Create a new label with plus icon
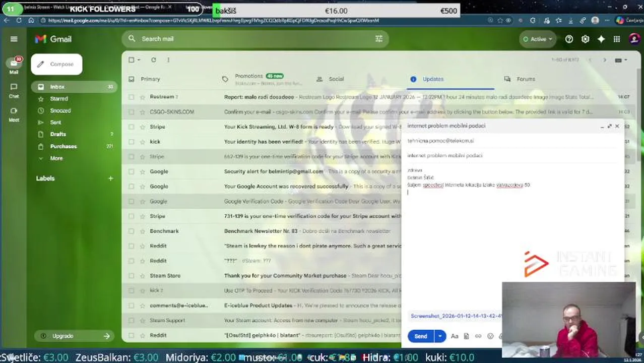 (x=110, y=178)
